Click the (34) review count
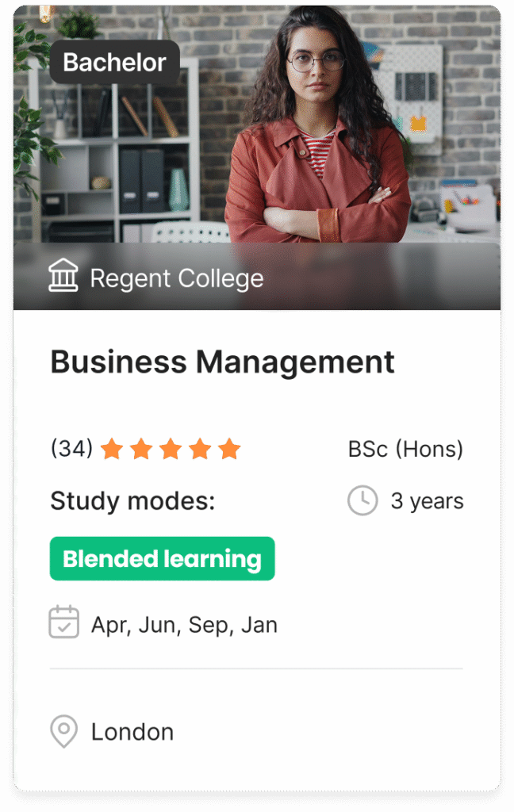The image size is (514, 812). [x=71, y=449]
